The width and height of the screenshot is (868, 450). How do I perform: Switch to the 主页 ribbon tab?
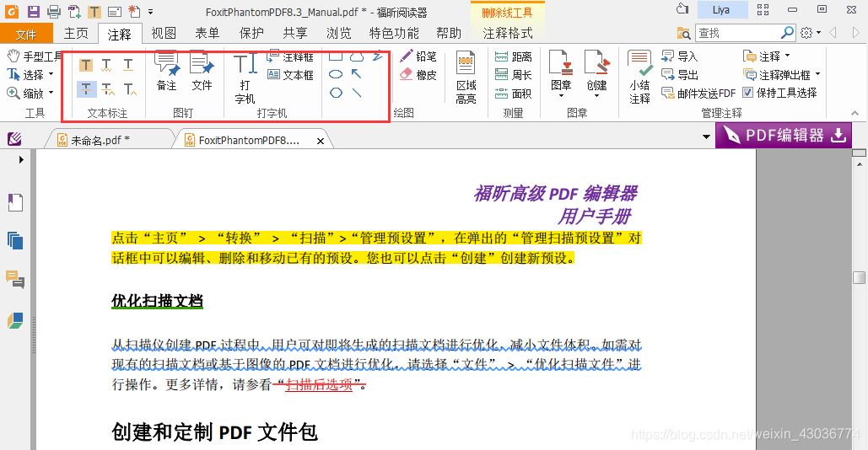(x=76, y=33)
